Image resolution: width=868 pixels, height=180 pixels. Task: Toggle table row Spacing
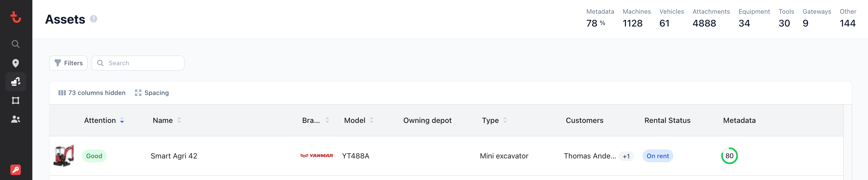[152, 93]
